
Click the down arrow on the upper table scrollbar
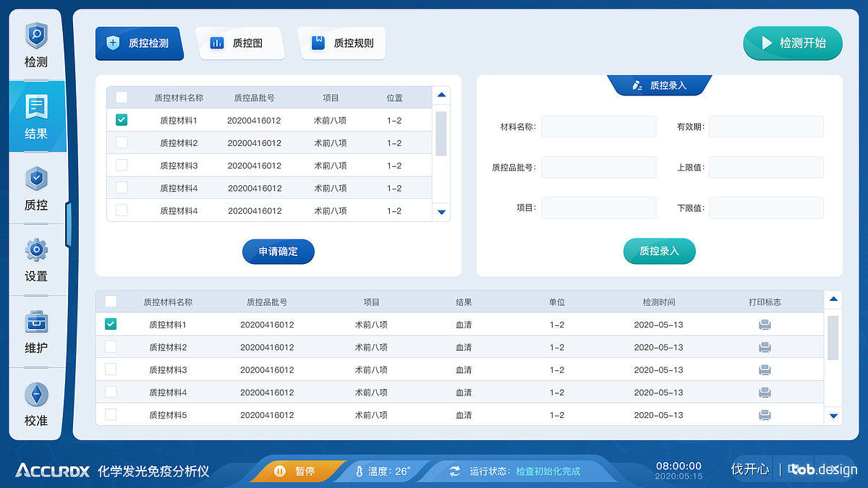[x=441, y=212]
